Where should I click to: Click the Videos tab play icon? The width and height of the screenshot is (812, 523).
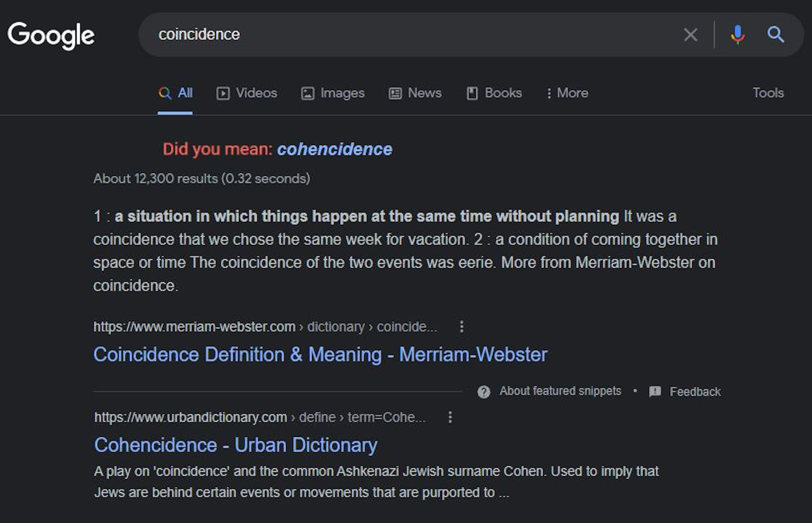point(223,93)
